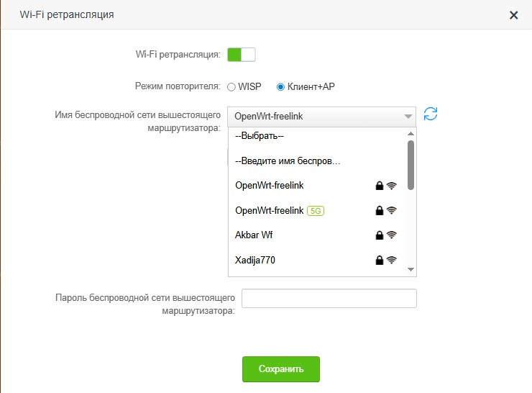This screenshot has height=393, width=532.
Task: Select the WISP repeater mode
Action: 231,87
